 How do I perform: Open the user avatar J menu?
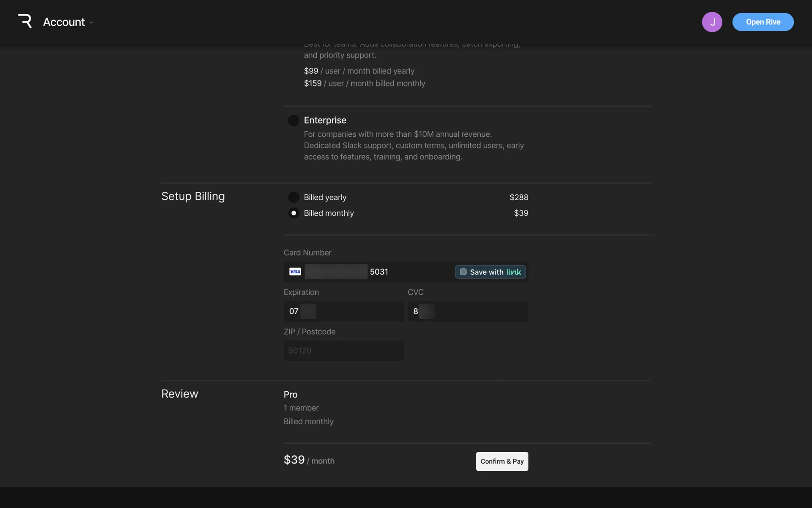(712, 22)
